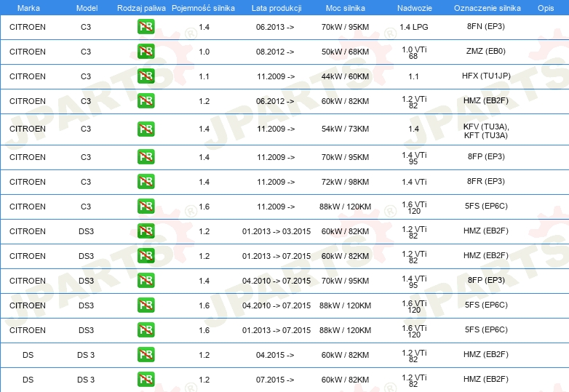Click the Model column header
This screenshot has width=569, height=392.
[x=87, y=8]
